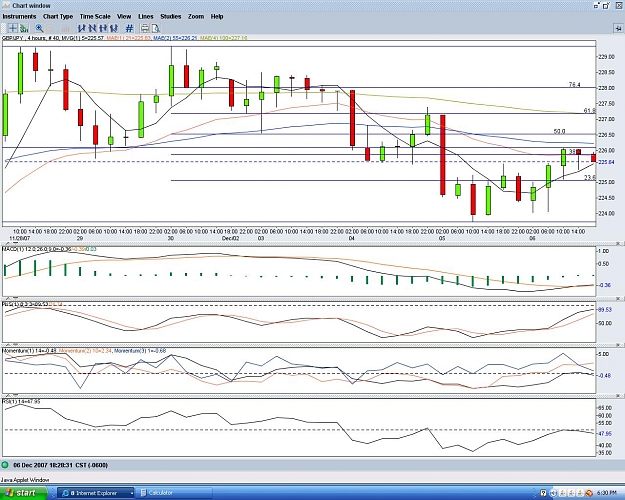Click the orange MA(1) legend label

pyautogui.click(x=129, y=38)
